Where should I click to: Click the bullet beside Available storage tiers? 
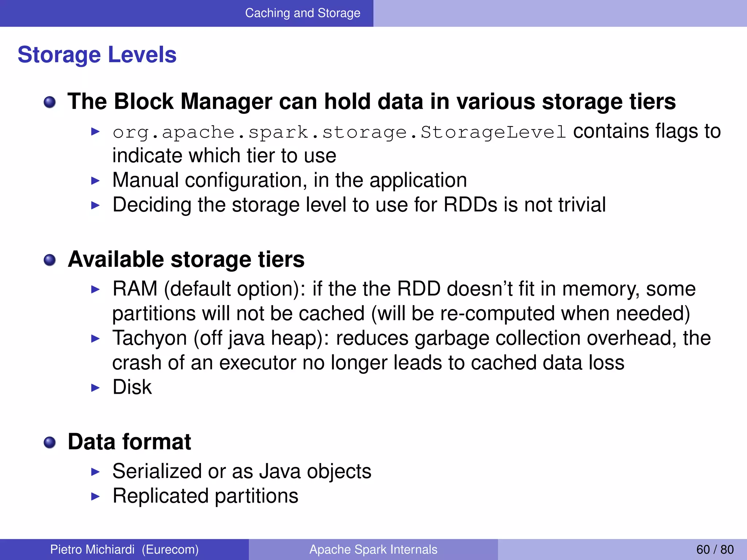50,260
